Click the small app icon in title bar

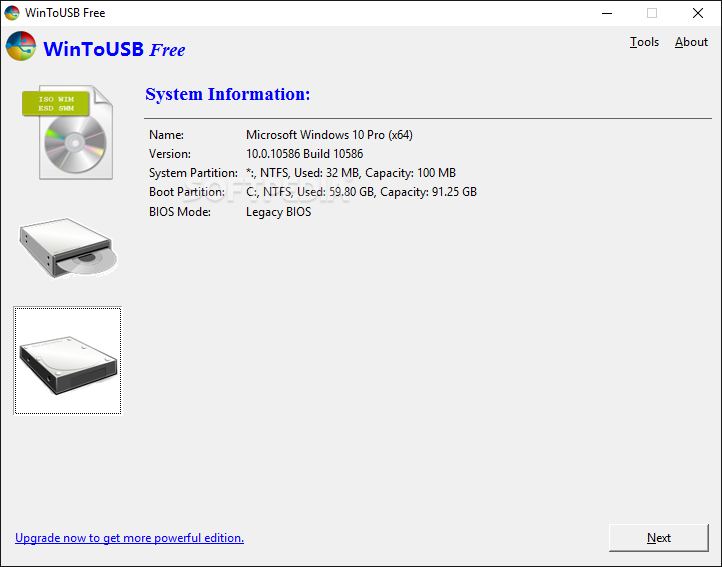click(12, 13)
